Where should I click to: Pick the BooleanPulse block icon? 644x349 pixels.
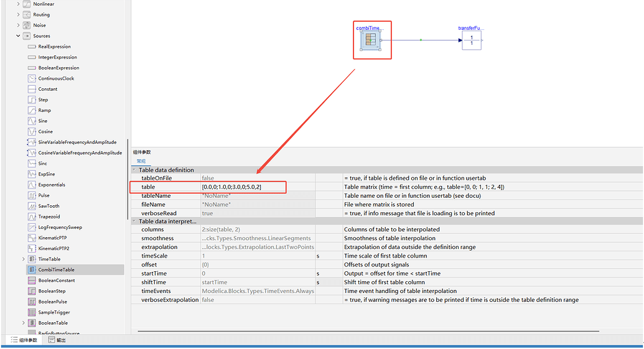pyautogui.click(x=32, y=302)
